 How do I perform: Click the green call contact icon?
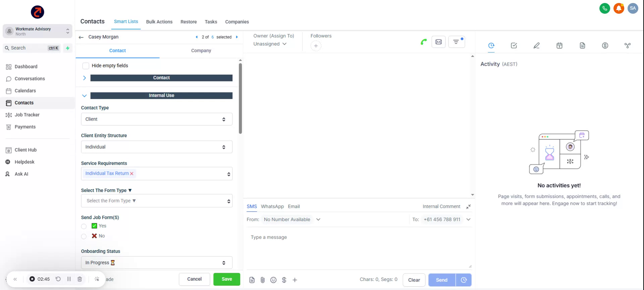click(x=424, y=42)
